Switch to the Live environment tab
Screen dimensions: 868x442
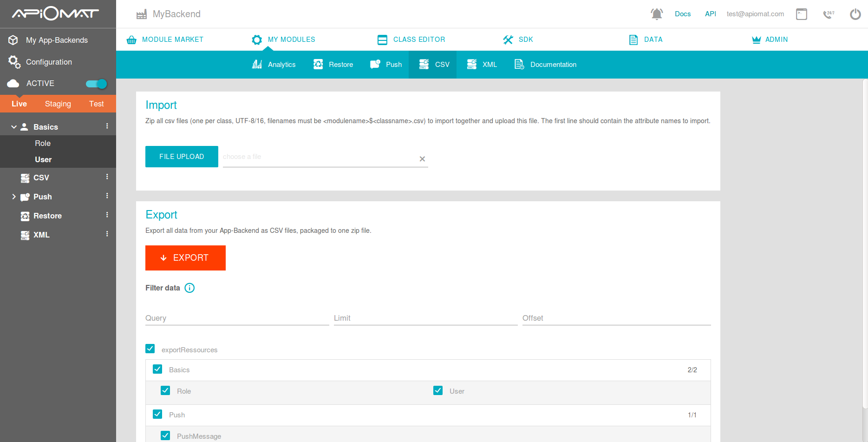click(x=19, y=104)
